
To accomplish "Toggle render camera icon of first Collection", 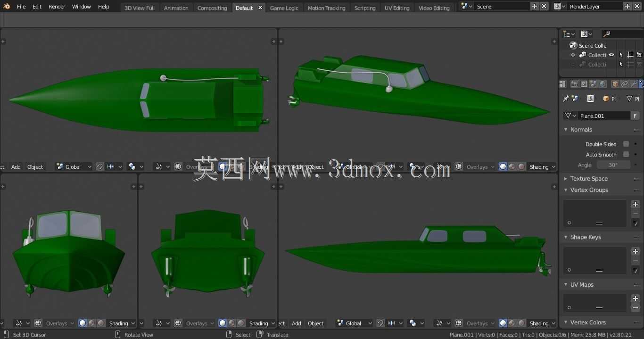I will point(640,55).
